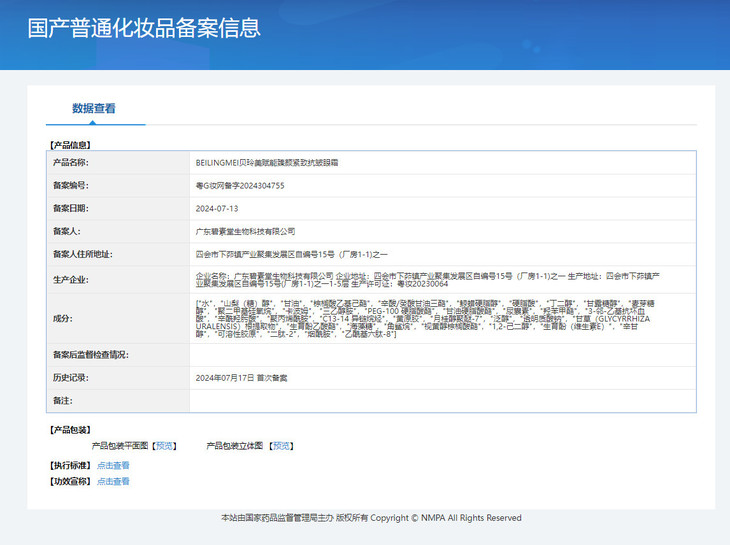730x545 pixels.
Task: Click the 【产品信息】 section heading
Action: tap(69, 144)
